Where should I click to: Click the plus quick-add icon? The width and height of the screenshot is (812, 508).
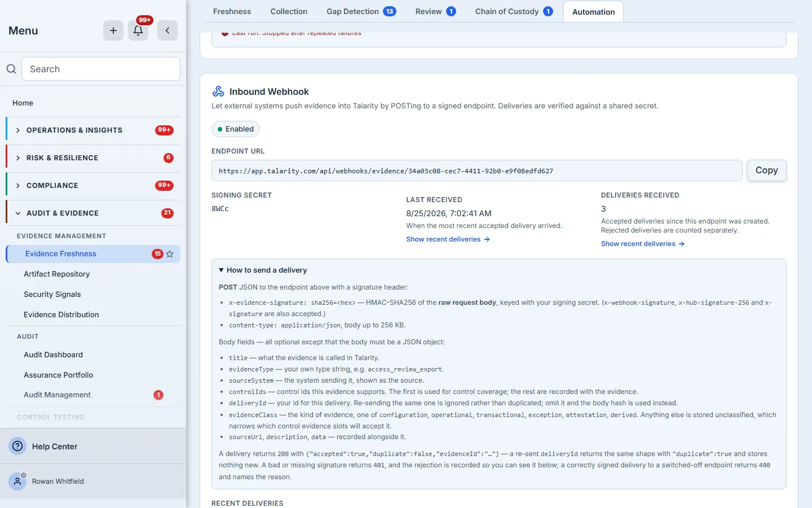113,30
